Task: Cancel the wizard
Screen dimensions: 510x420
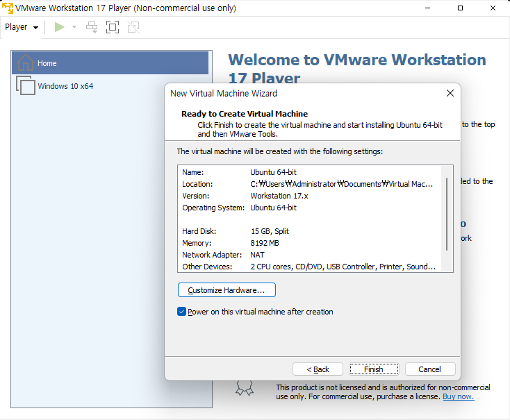Action: tap(430, 369)
